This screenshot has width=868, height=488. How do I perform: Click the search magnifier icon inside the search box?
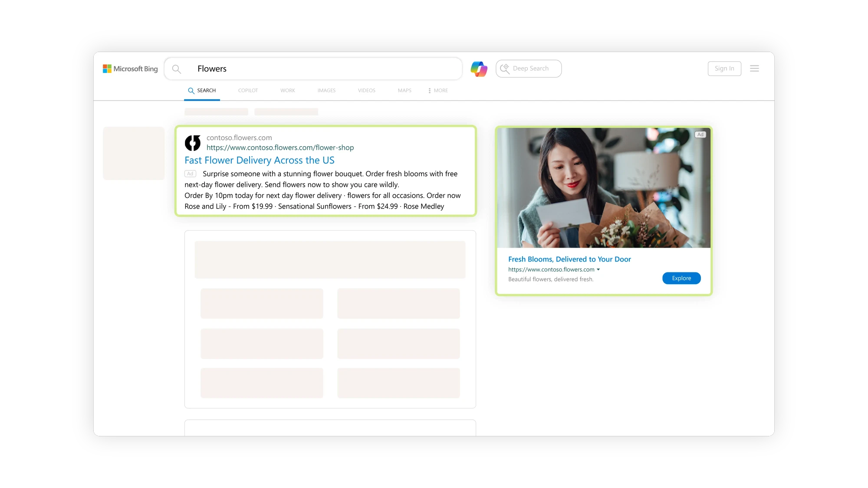click(176, 69)
